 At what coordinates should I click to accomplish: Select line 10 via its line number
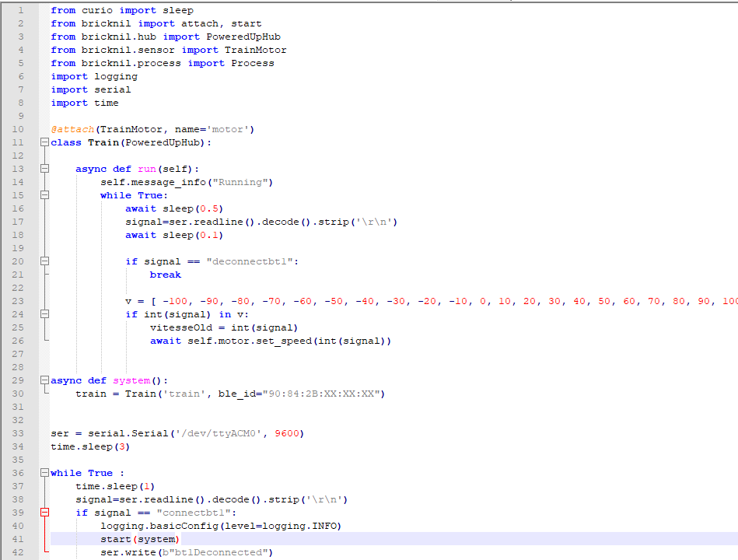tap(19, 129)
